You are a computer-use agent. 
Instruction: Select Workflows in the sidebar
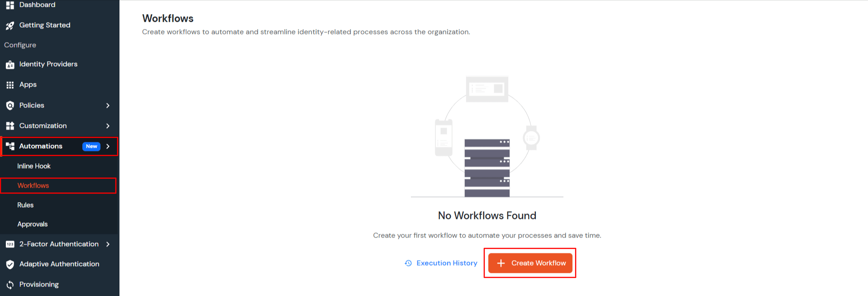click(x=33, y=186)
